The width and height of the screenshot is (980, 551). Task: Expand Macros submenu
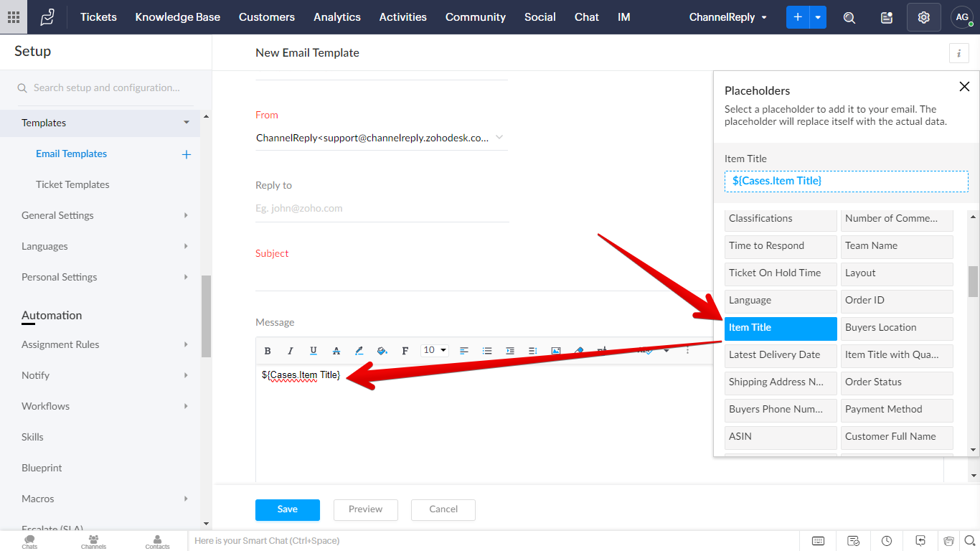(186, 499)
